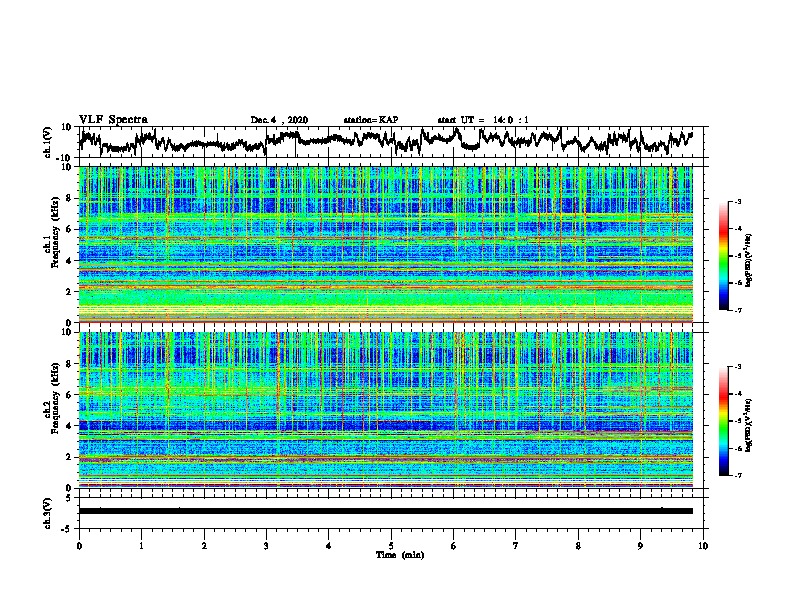792x612 pixels.
Task: Click the "6" kHz tick on ch.2 frequency axis
Action: tap(70, 394)
